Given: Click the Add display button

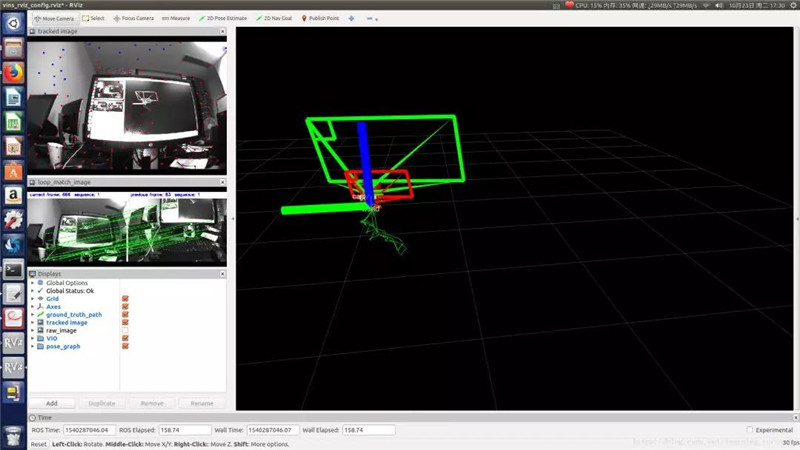Looking at the screenshot, I should click(x=51, y=403).
